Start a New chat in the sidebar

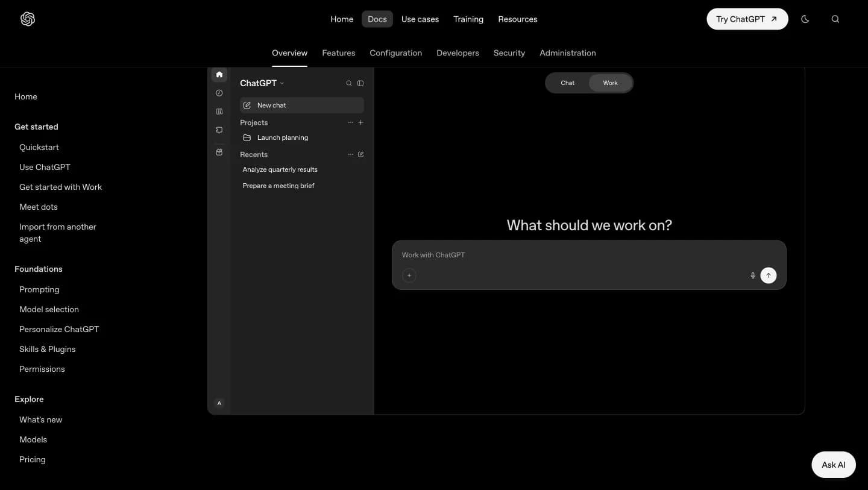point(302,105)
